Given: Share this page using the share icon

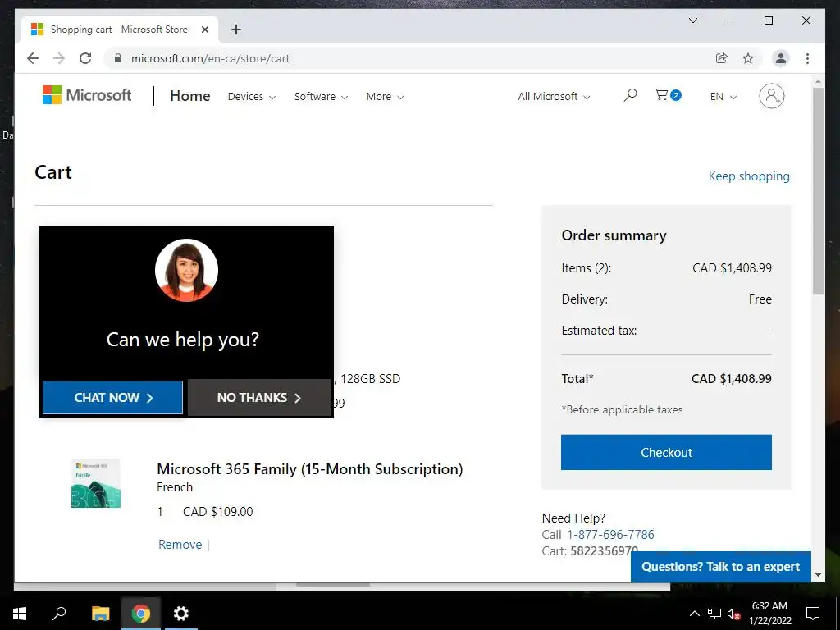Looking at the screenshot, I should (722, 58).
